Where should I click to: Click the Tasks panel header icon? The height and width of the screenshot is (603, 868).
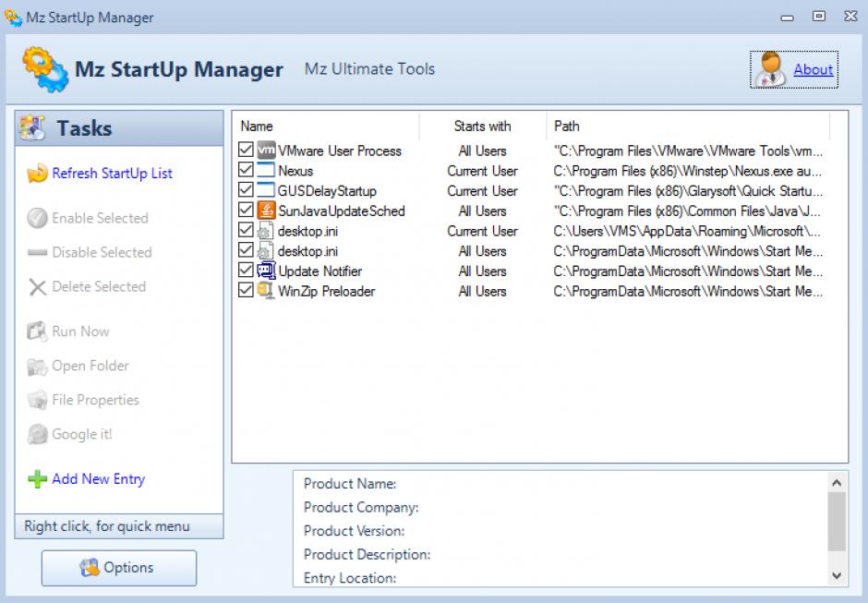point(31,128)
